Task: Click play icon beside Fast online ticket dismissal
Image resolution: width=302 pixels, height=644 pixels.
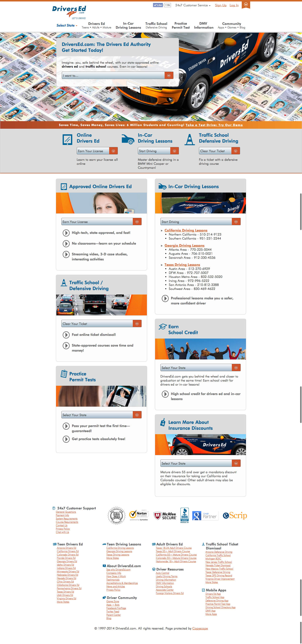Action: click(66, 335)
